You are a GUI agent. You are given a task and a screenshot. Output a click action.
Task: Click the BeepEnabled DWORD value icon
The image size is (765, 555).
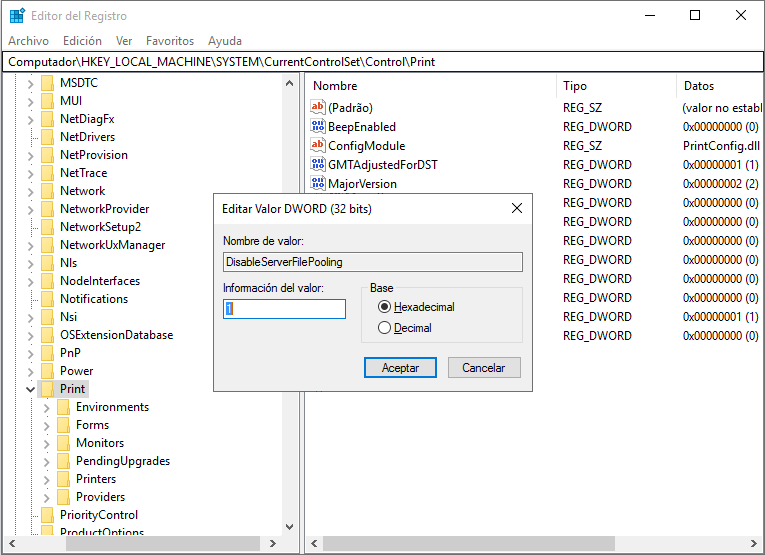click(318, 127)
